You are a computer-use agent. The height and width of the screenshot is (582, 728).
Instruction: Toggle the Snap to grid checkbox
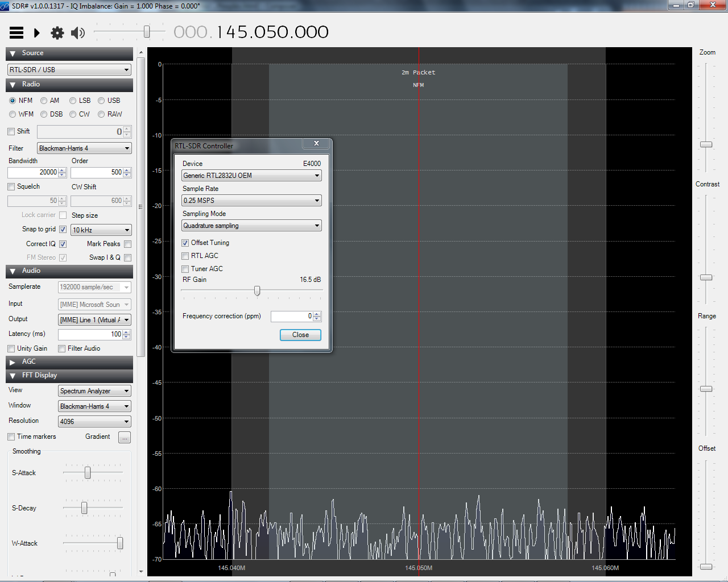point(63,230)
